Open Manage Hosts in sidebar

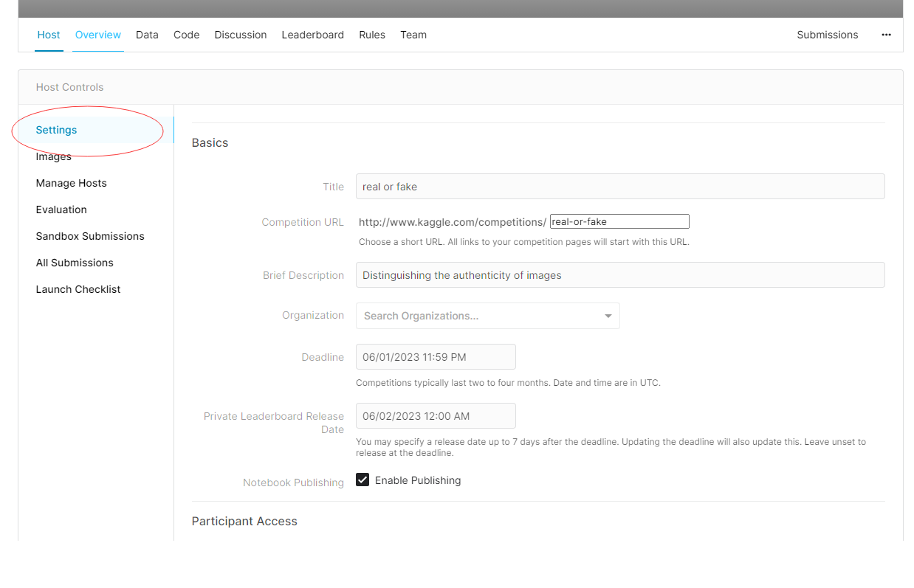tap(72, 183)
